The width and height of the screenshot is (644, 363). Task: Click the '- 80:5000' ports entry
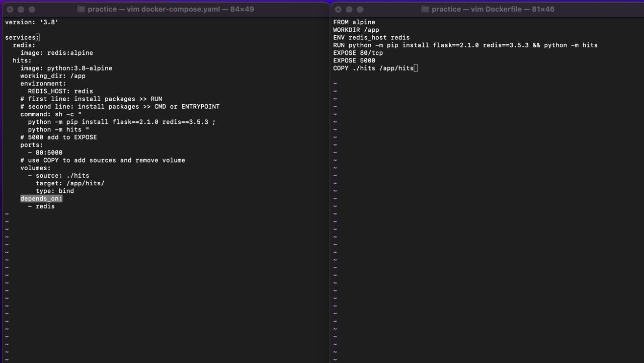coord(45,153)
